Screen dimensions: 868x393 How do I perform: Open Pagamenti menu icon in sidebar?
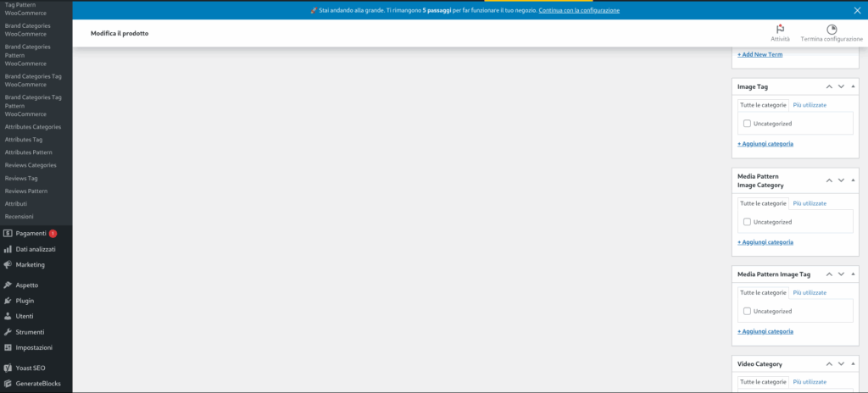click(x=8, y=234)
